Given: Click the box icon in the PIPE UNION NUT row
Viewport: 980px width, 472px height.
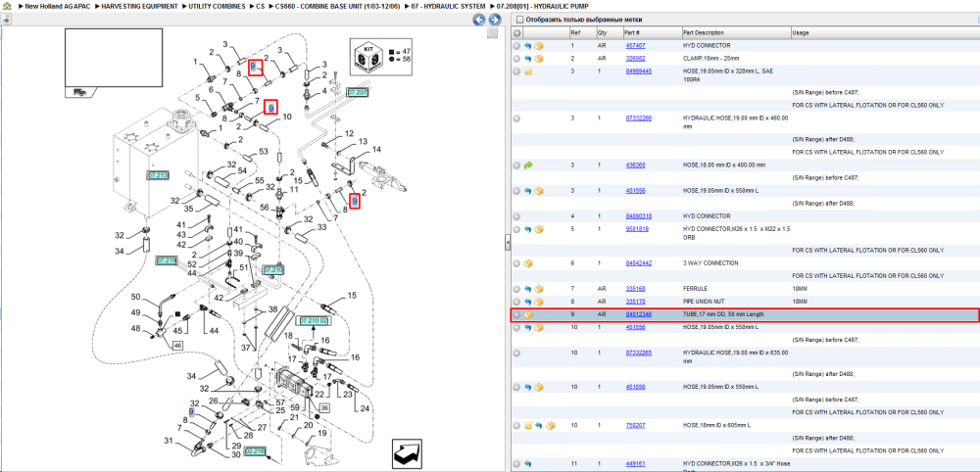Looking at the screenshot, I should (539, 302).
